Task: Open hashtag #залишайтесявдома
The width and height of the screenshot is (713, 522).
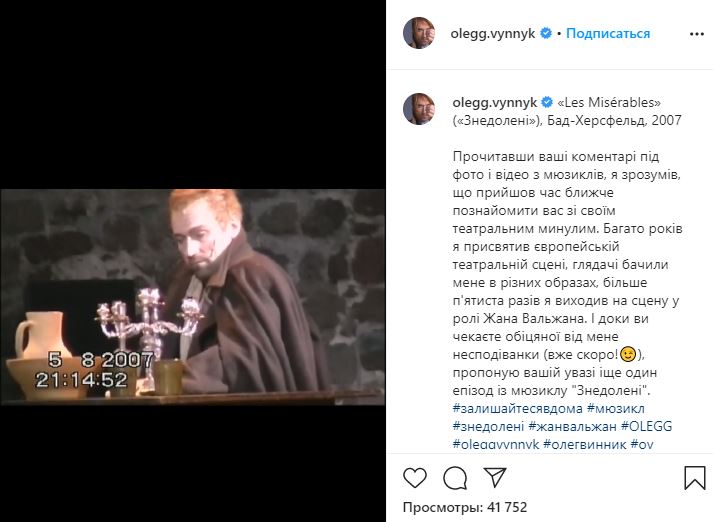Action: tap(517, 408)
